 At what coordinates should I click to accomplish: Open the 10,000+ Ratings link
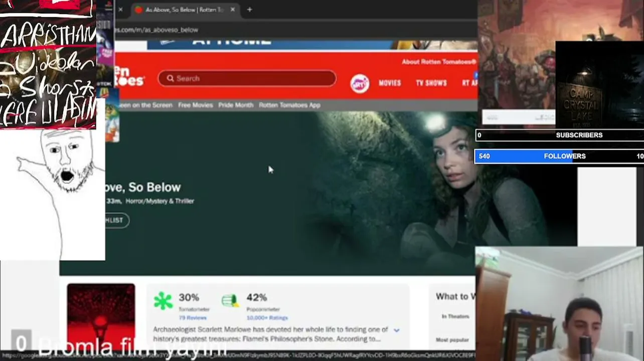click(267, 318)
